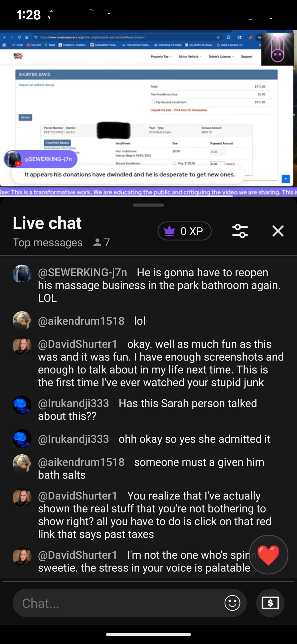
Task: Tap the purple crown 0 XP badge
Action: 184,231
